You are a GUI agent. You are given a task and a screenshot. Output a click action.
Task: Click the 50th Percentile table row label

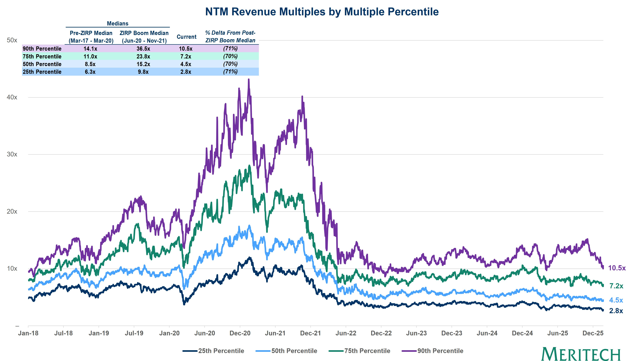tap(42, 64)
